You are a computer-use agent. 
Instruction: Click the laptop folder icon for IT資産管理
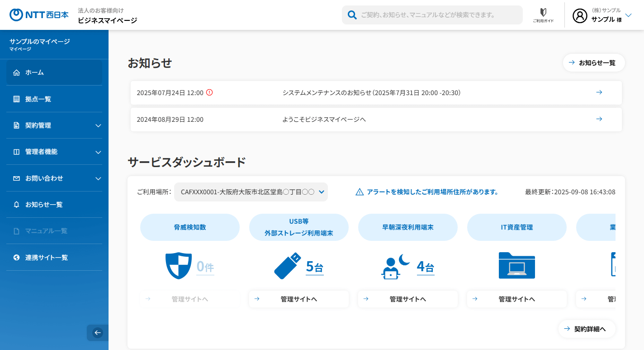coord(517,265)
